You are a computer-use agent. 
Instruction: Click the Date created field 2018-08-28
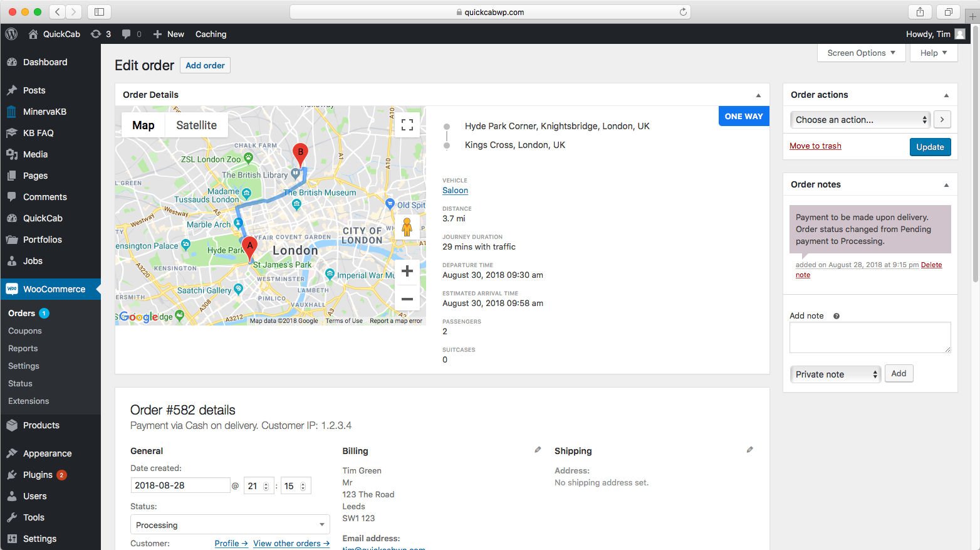[180, 485]
